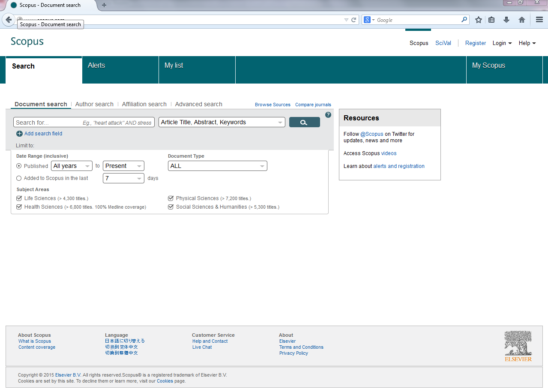This screenshot has width=548, height=392.
Task: Open a new tab with plus icon
Action: click(x=104, y=5)
